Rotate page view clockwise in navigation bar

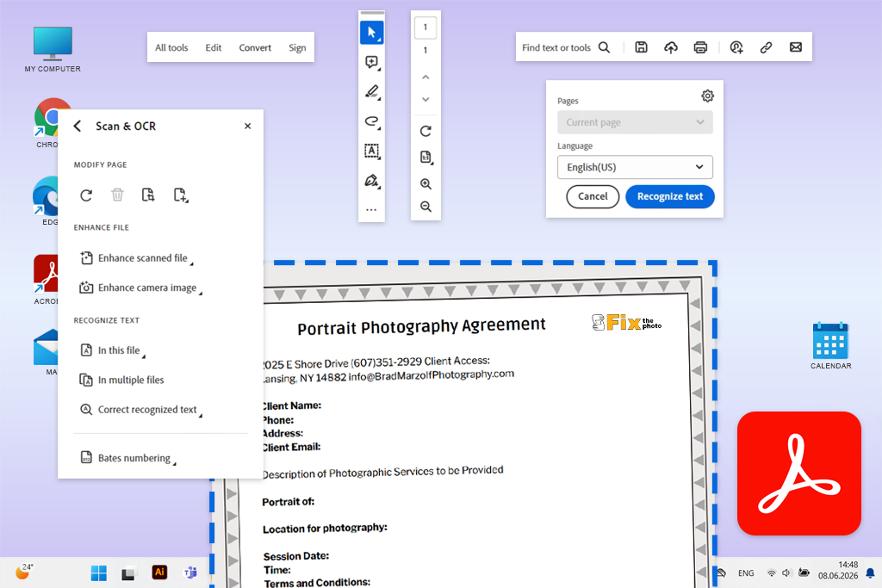coord(425,131)
